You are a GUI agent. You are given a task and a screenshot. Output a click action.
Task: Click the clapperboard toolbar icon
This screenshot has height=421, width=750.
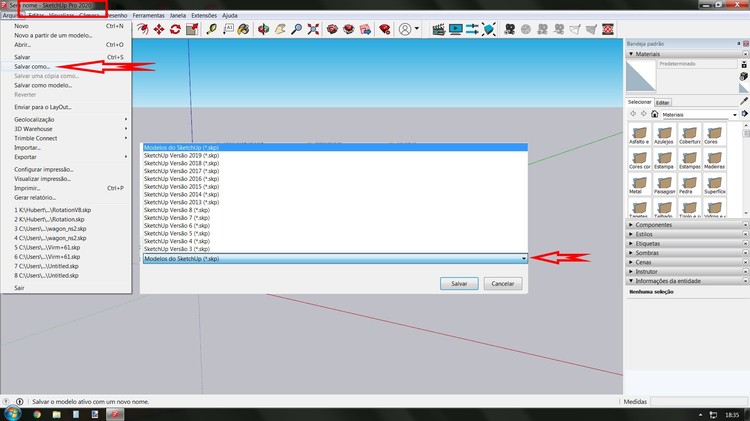coord(438,30)
